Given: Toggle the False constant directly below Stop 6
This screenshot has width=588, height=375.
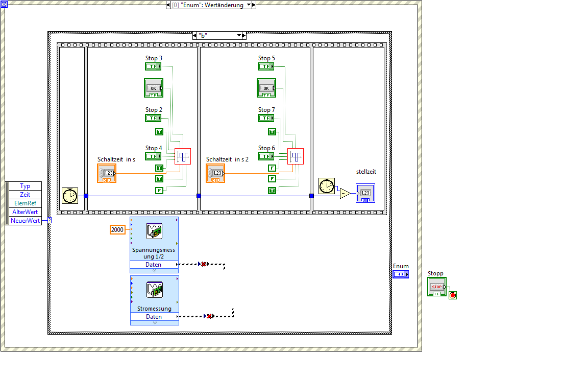Looking at the screenshot, I should [x=272, y=168].
